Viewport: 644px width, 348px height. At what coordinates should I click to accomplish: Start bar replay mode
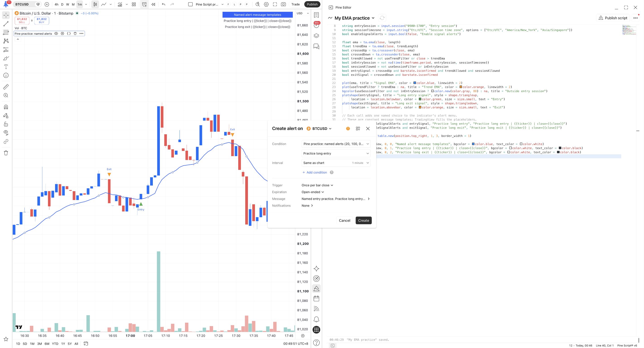(x=153, y=4)
